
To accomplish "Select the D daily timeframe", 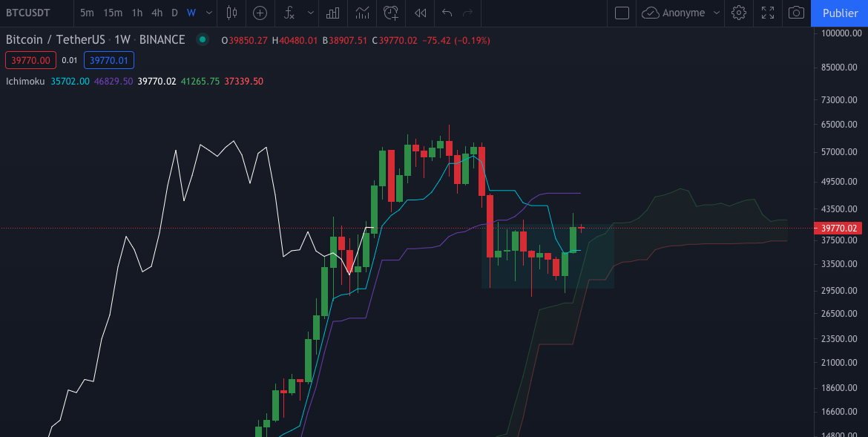I will [174, 13].
